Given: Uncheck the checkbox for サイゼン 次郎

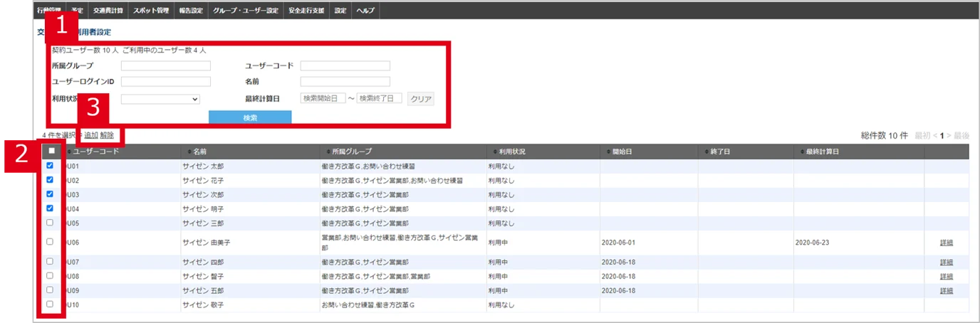Looking at the screenshot, I should [x=50, y=194].
